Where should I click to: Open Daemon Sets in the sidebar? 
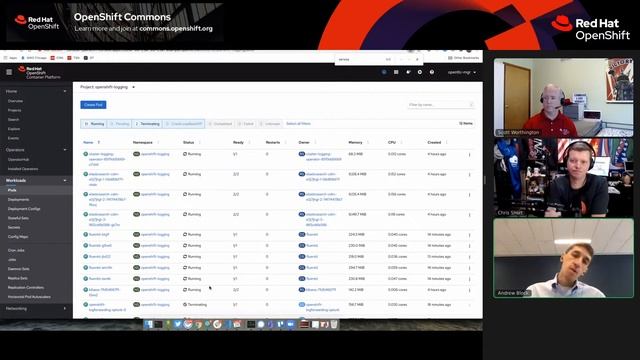coord(18,269)
